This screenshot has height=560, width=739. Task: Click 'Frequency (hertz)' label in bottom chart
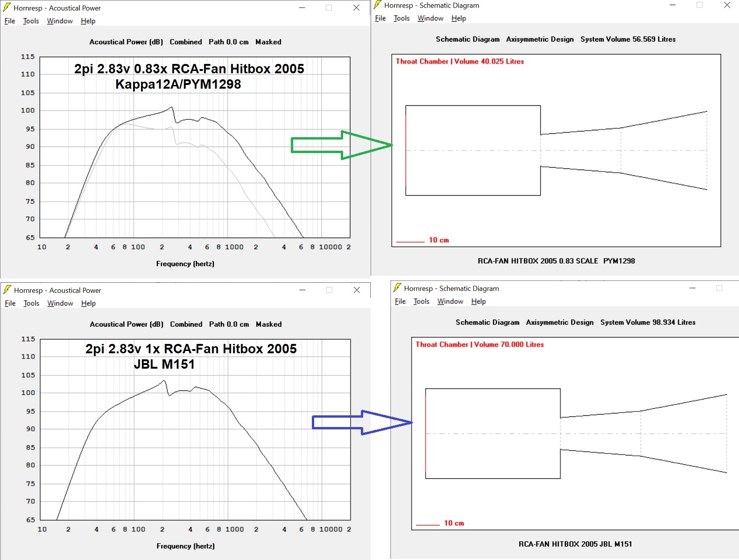(x=186, y=546)
